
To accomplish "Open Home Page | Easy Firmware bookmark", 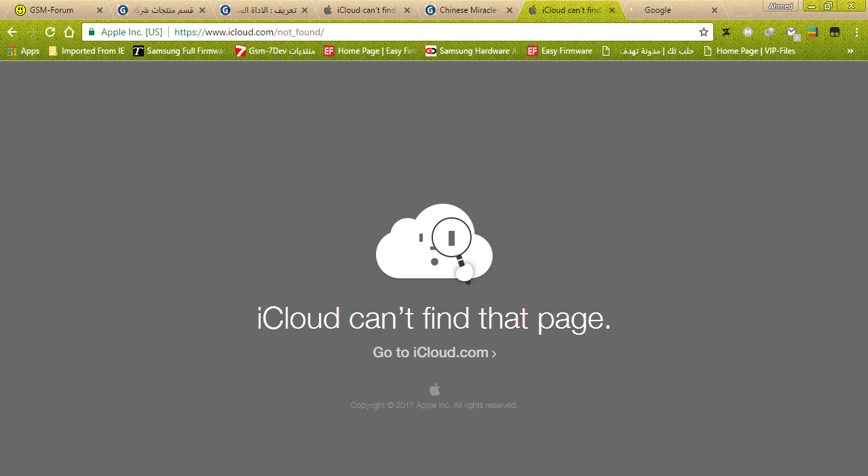I will (370, 51).
